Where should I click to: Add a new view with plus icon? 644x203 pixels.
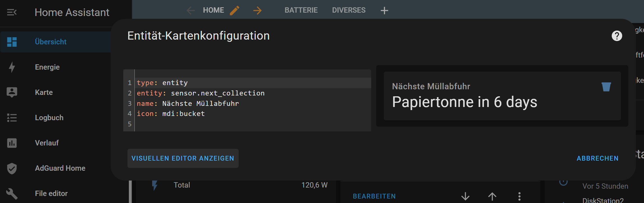pyautogui.click(x=384, y=11)
